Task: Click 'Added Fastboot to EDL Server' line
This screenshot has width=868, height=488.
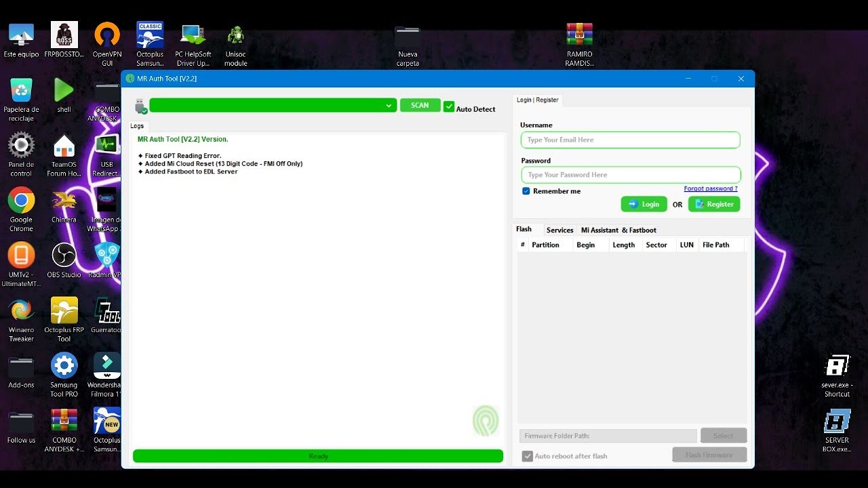Action: 188,172
